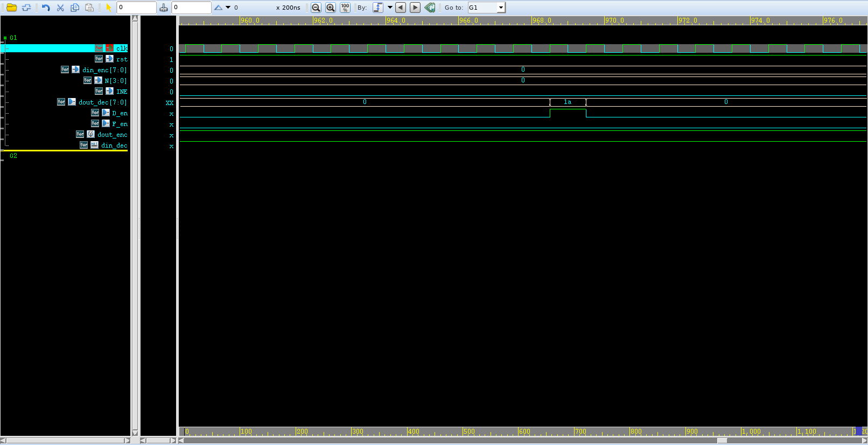Click the copy icon in toolbar
The image size is (868, 445).
coord(75,8)
